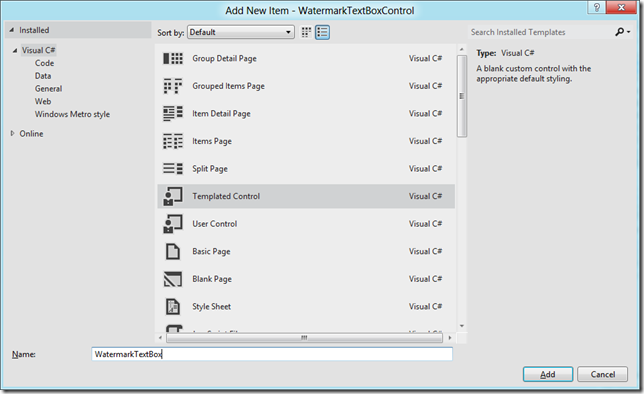Switch to medium icons list view
This screenshot has height=394, width=644.
322,32
